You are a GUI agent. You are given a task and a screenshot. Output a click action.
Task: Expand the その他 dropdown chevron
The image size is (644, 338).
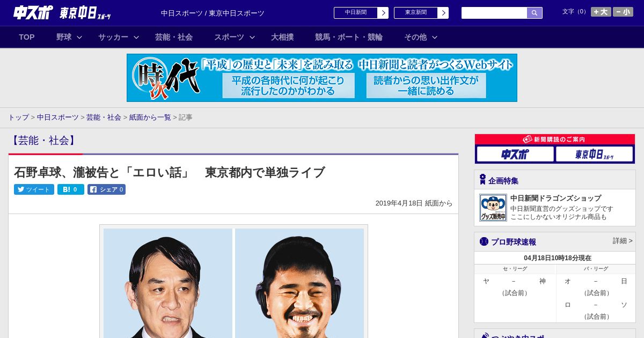(435, 37)
